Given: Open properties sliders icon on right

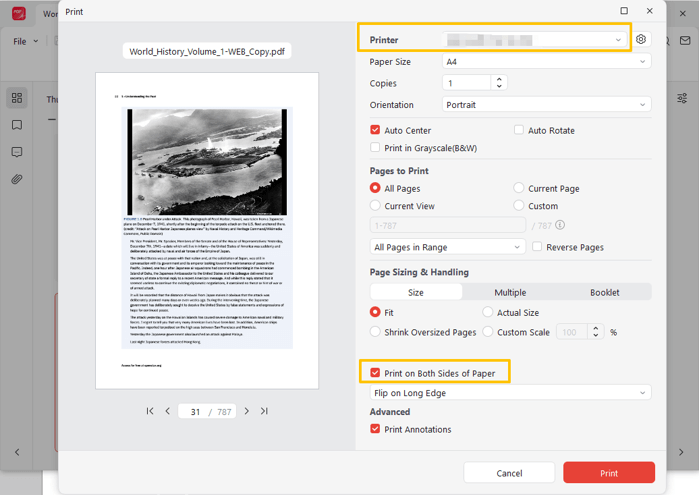Looking at the screenshot, I should point(682,98).
